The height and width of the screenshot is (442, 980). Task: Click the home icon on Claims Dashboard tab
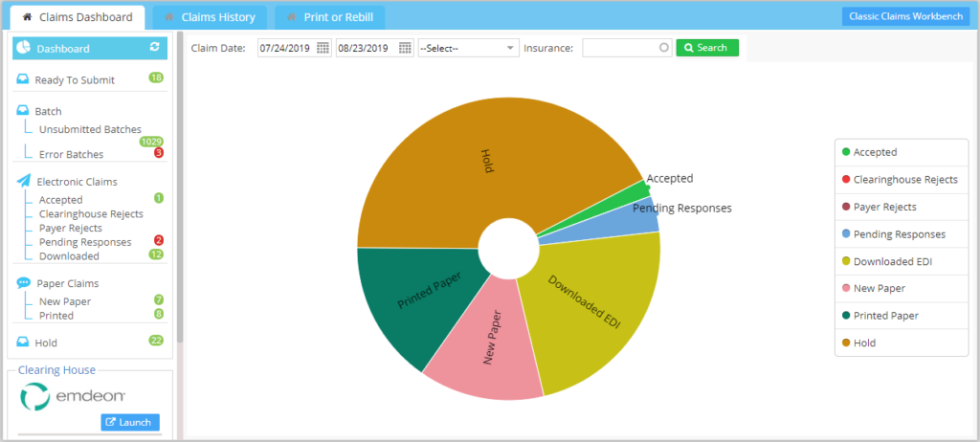click(27, 17)
